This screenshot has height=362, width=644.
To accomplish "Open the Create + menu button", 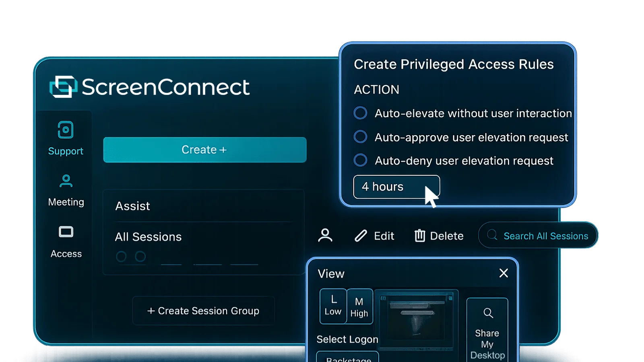I will click(x=205, y=150).
